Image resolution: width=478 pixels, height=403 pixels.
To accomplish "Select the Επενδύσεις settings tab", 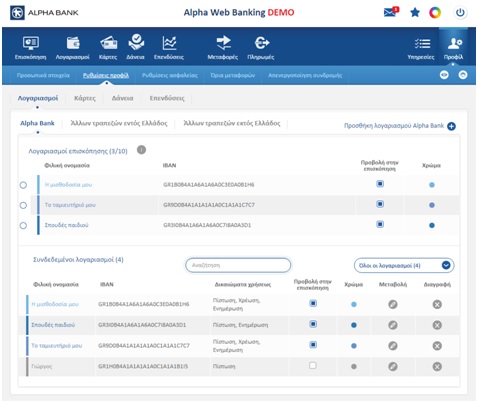I will coord(167,98).
